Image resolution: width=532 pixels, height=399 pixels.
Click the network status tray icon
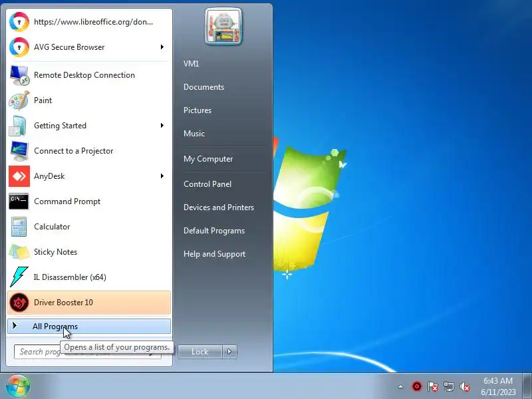448,386
